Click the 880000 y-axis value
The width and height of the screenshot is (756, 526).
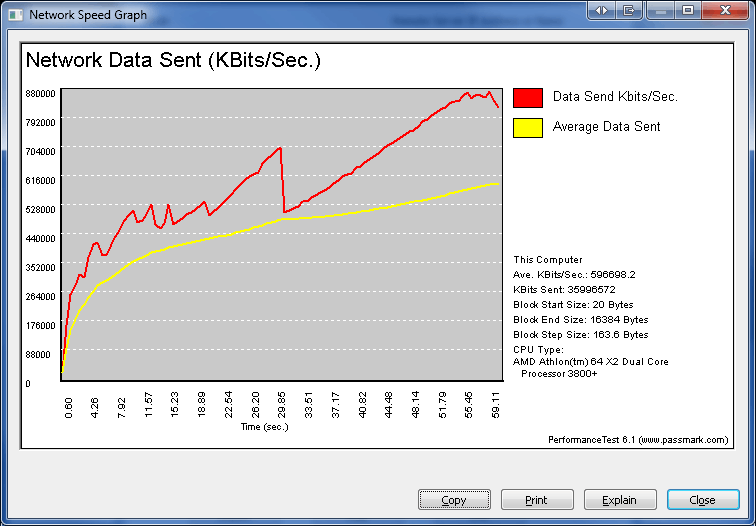pos(40,94)
